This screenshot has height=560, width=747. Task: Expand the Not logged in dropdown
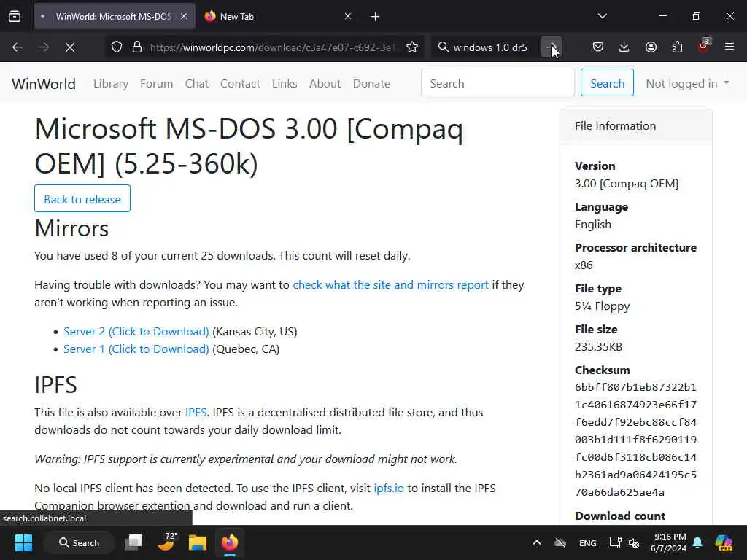point(687,83)
